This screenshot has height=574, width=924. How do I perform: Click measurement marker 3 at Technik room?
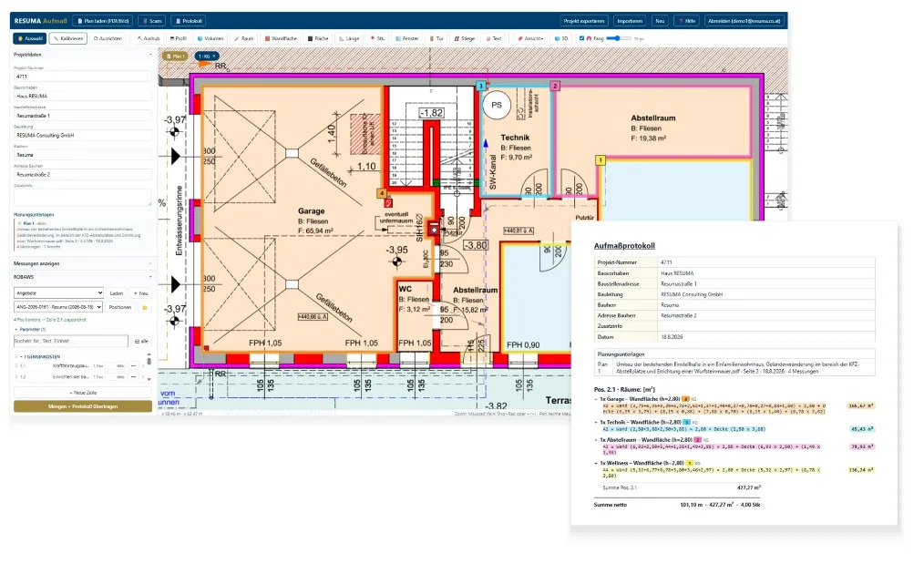coord(481,86)
